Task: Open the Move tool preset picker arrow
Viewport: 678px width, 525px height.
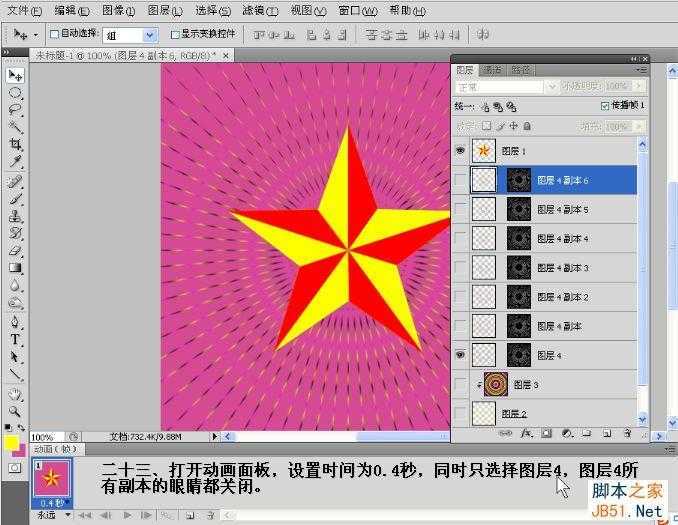Action: (35, 35)
